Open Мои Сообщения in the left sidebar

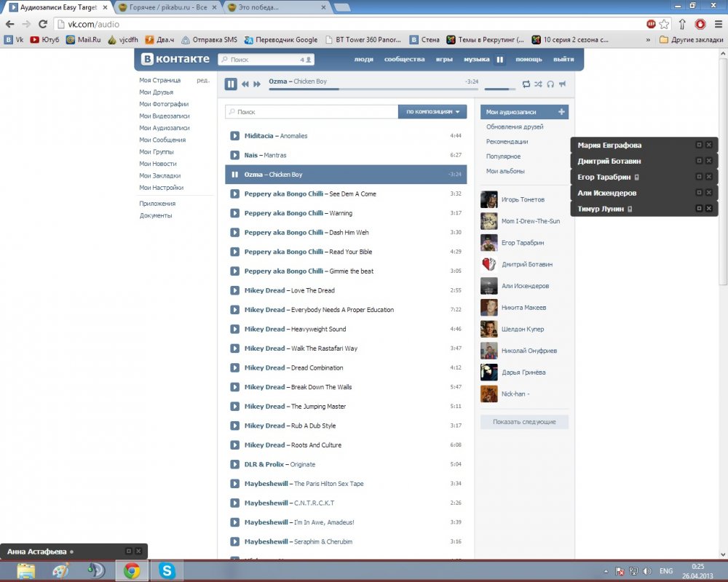(x=162, y=140)
